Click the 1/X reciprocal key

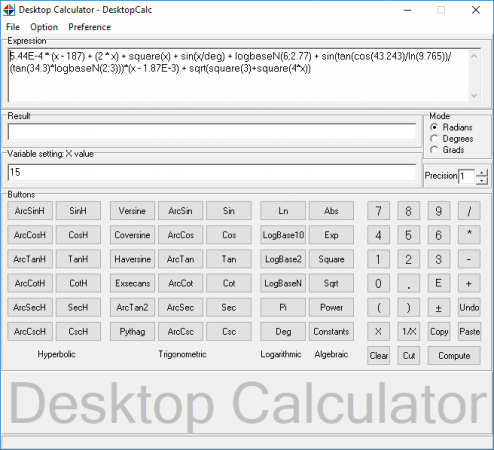tap(408, 332)
